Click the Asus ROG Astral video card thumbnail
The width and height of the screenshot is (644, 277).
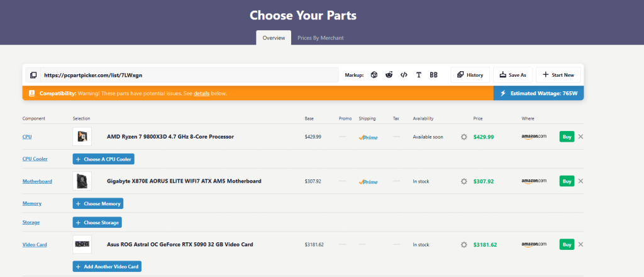click(x=82, y=244)
